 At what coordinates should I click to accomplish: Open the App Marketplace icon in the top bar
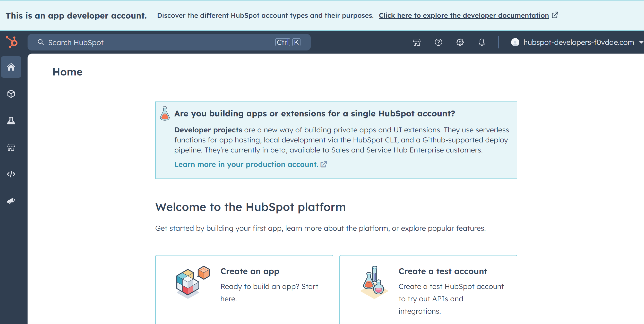pyautogui.click(x=417, y=42)
